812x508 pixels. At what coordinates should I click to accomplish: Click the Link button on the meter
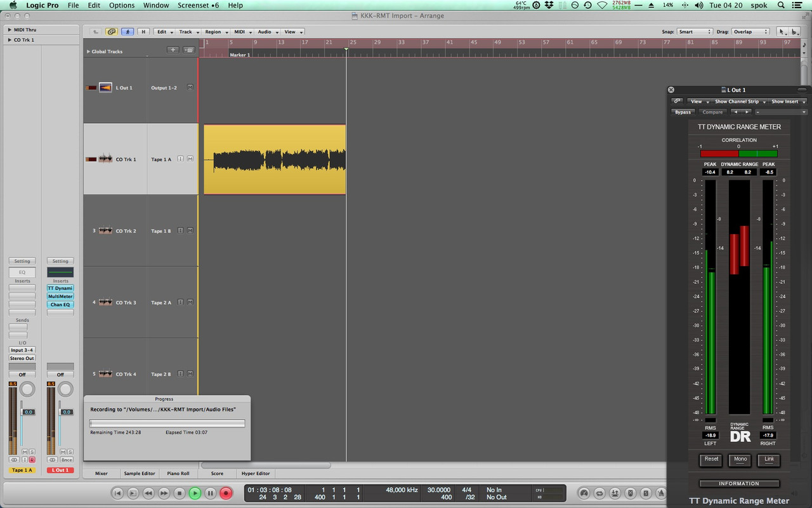pyautogui.click(x=769, y=459)
